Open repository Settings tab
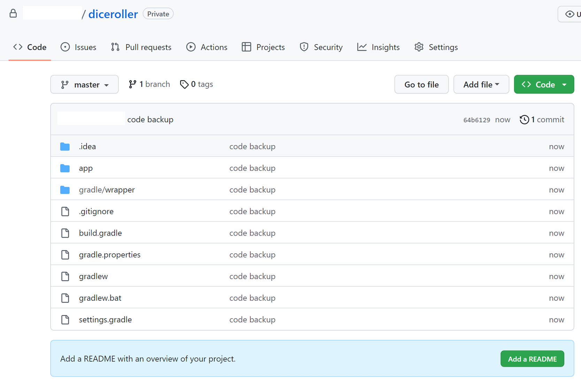 [x=436, y=47]
